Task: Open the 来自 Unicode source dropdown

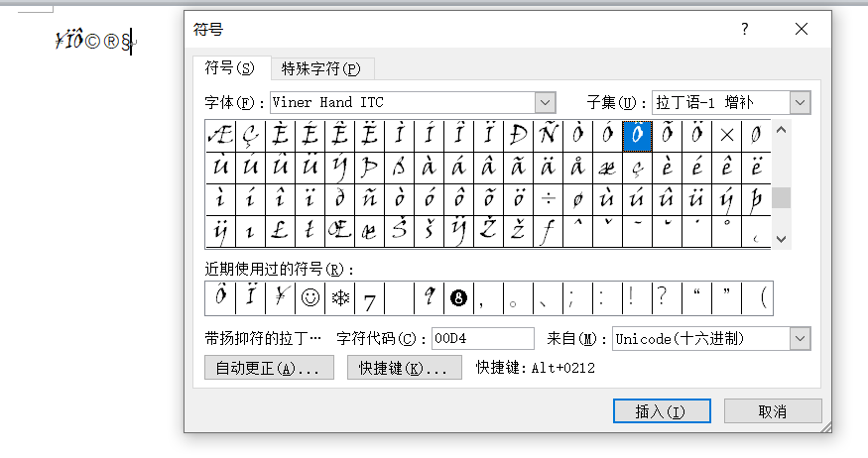Action: tap(801, 339)
